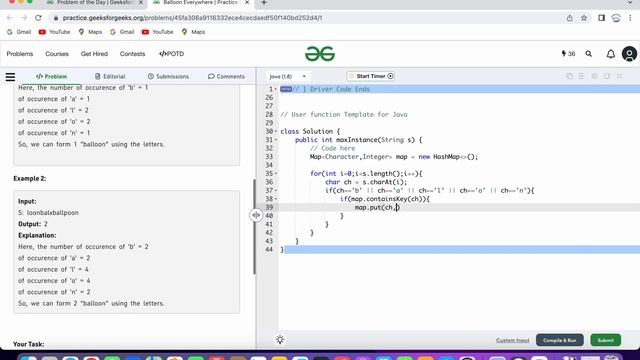
Task: Click copy code icon in editor toolbar
Action: point(569,76)
